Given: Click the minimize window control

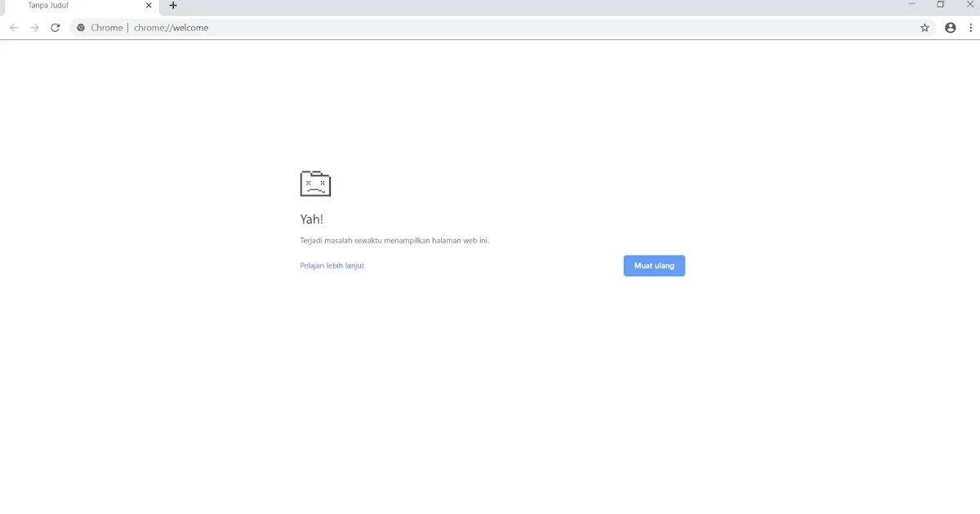Looking at the screenshot, I should tap(911, 4).
